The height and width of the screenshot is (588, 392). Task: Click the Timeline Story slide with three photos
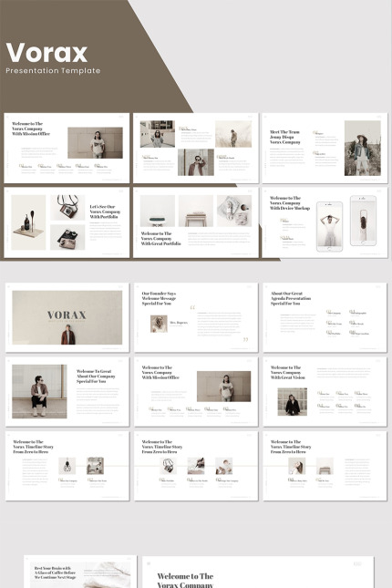pos(196,466)
